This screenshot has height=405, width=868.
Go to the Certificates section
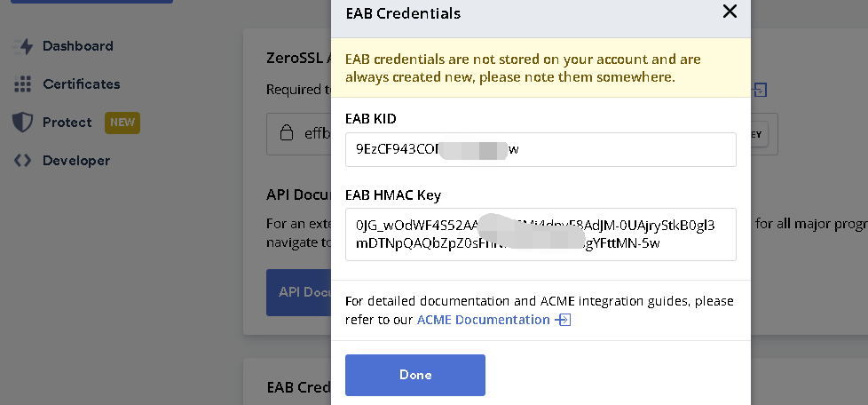[x=81, y=84]
